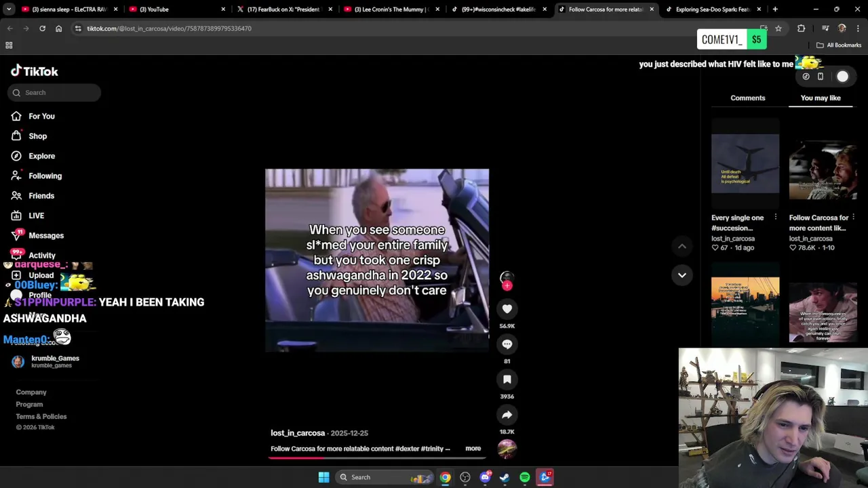Image resolution: width=868 pixels, height=488 pixels.
Task: Open the airplane 'Every single one' thumbnail
Action: coord(745,164)
